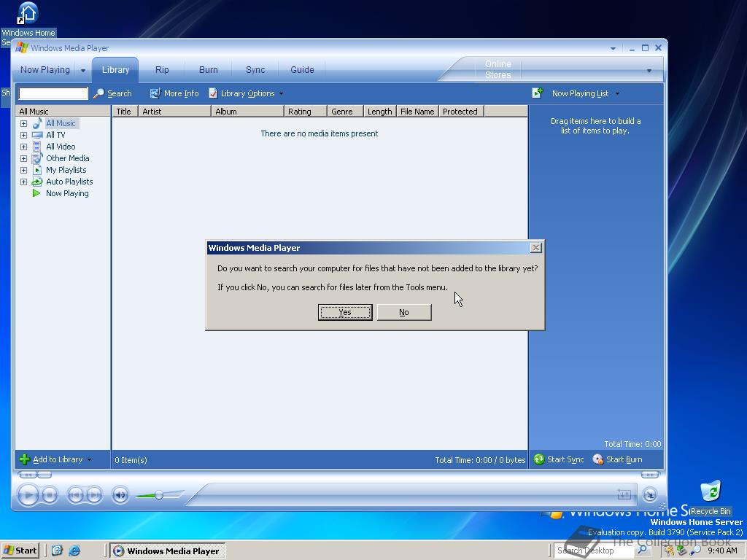The image size is (747, 560).
Task: Expand the All Music tree node
Action: click(x=23, y=123)
